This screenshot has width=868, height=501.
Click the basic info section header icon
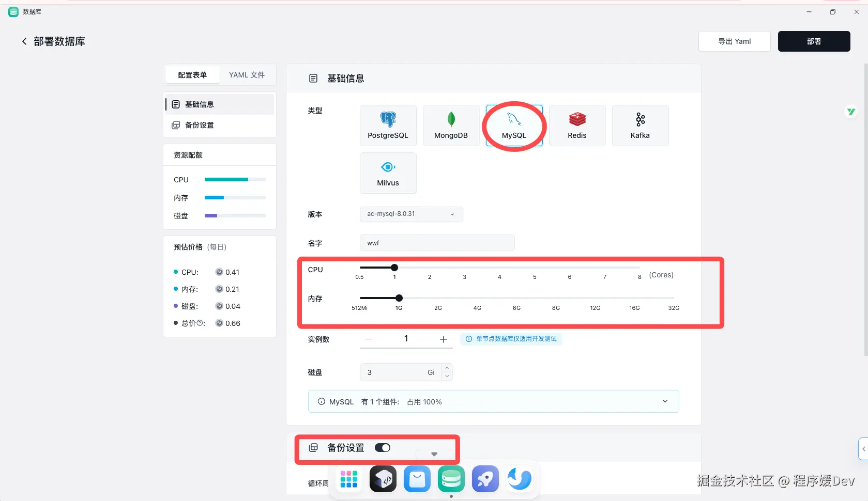(313, 79)
